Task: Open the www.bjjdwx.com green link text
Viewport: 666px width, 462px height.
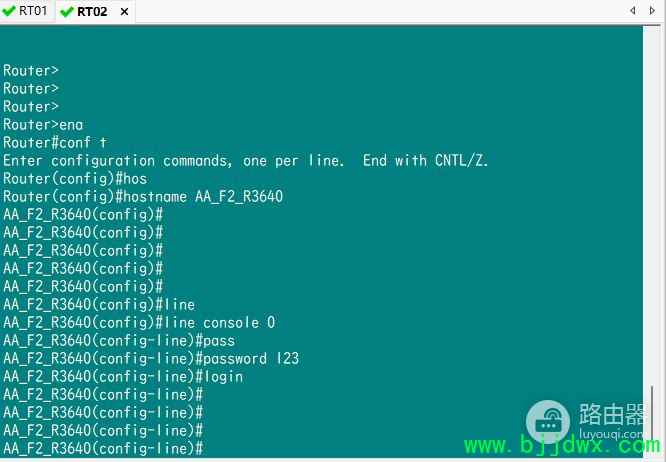Action: click(562, 445)
